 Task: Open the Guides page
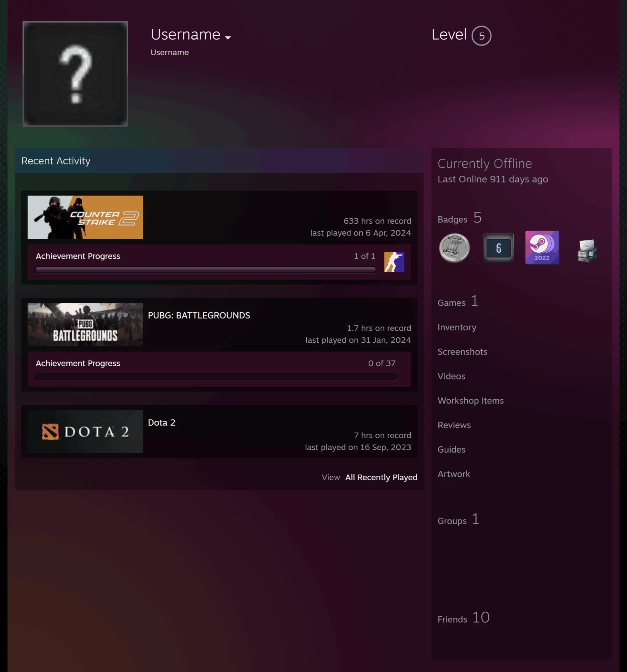pyautogui.click(x=452, y=450)
